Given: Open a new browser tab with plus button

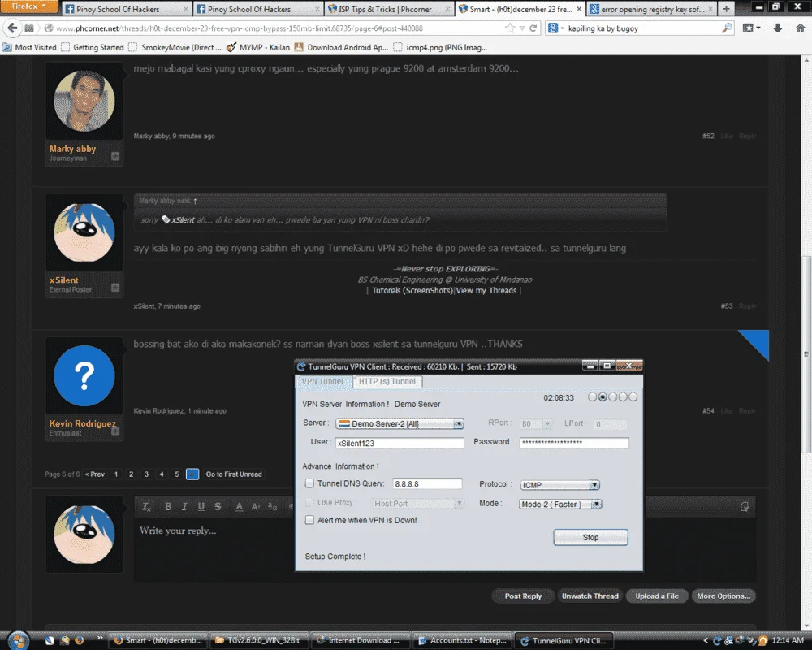Looking at the screenshot, I should coord(726,9).
